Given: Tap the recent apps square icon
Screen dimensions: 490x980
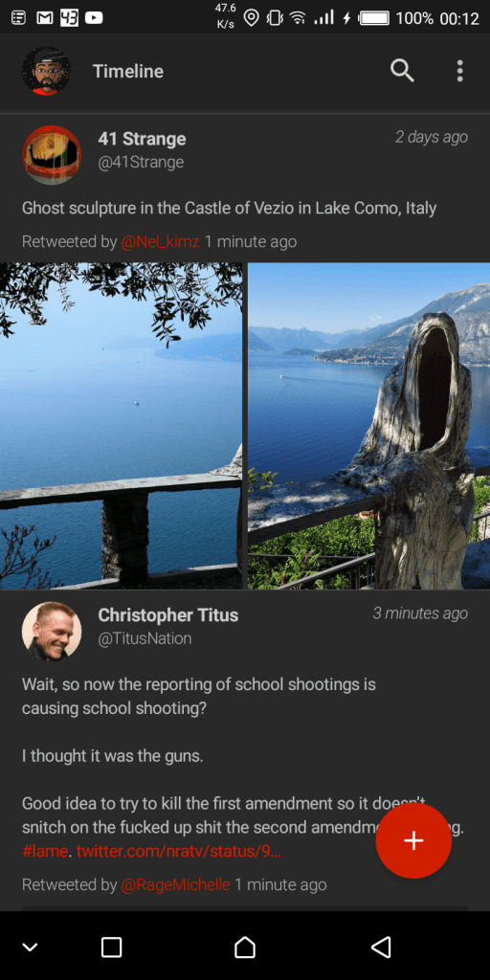Looking at the screenshot, I should (111, 947).
